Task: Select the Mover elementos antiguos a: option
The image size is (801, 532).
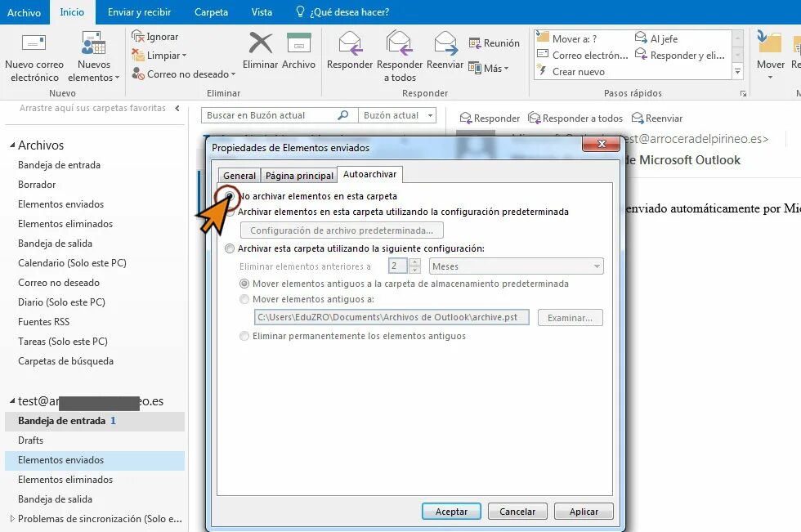Action: pyautogui.click(x=244, y=299)
